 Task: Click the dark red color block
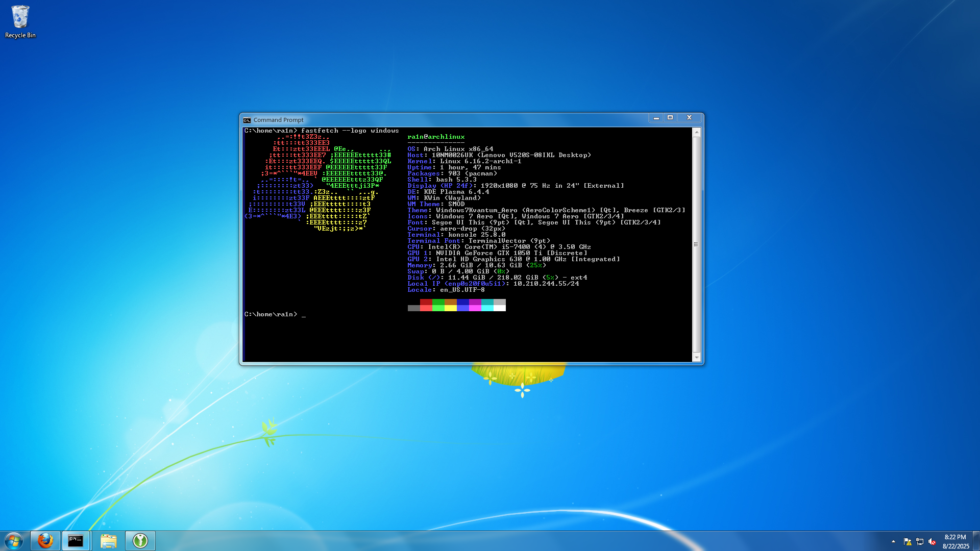pyautogui.click(x=426, y=302)
